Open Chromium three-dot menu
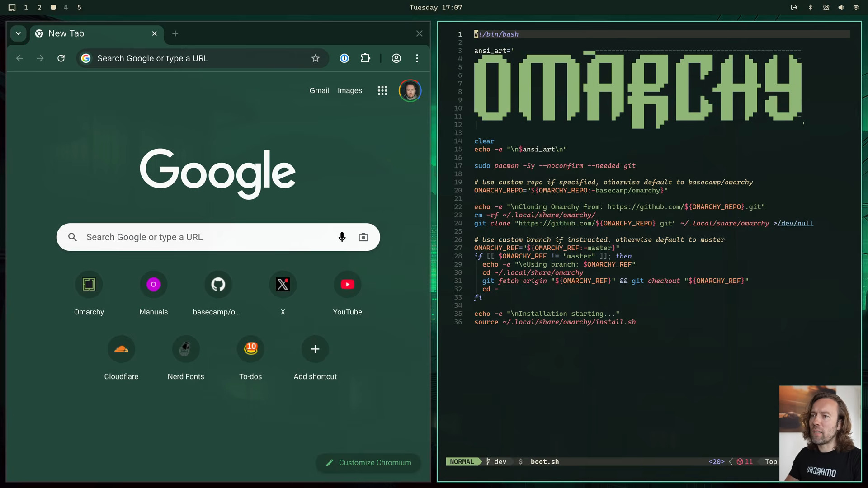This screenshot has height=488, width=868. [x=417, y=58]
